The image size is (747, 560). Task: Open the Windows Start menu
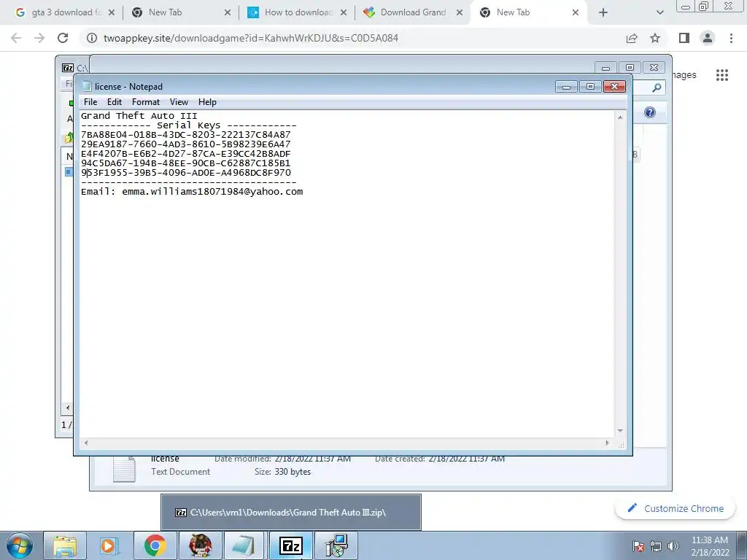(19, 545)
